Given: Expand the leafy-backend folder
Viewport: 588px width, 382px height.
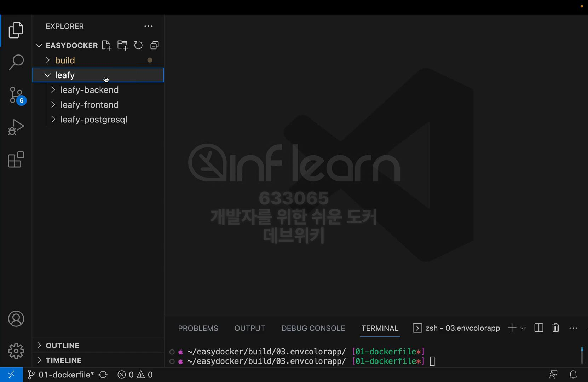Looking at the screenshot, I should [98, 90].
